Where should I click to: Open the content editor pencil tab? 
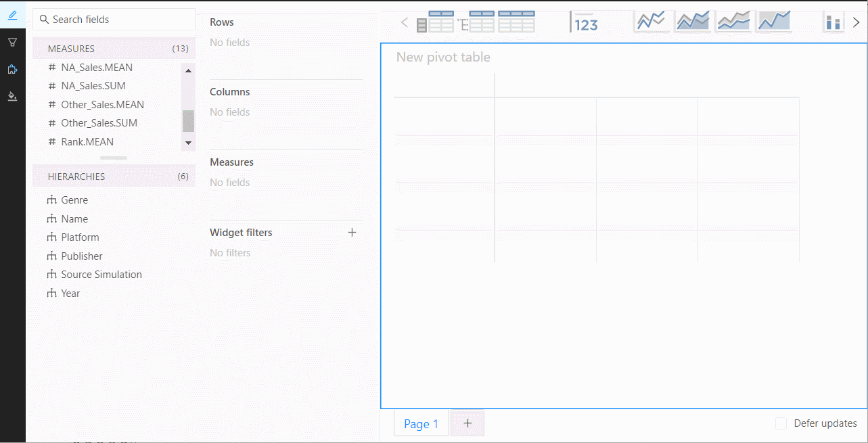point(12,15)
